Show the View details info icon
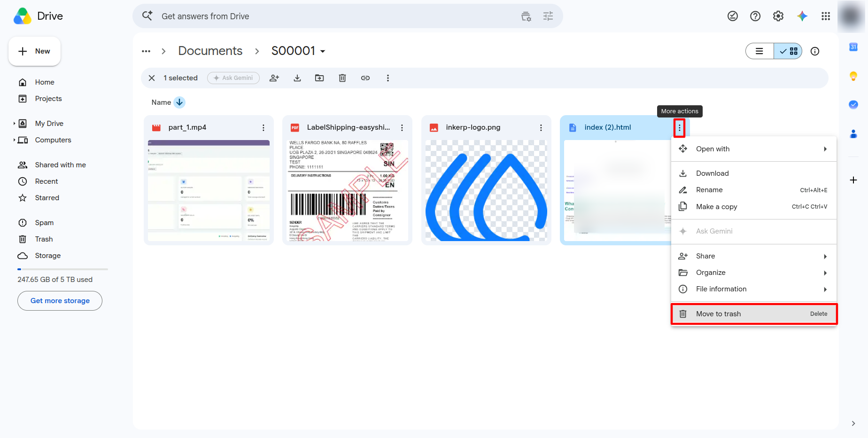The image size is (868, 438). coord(815,51)
